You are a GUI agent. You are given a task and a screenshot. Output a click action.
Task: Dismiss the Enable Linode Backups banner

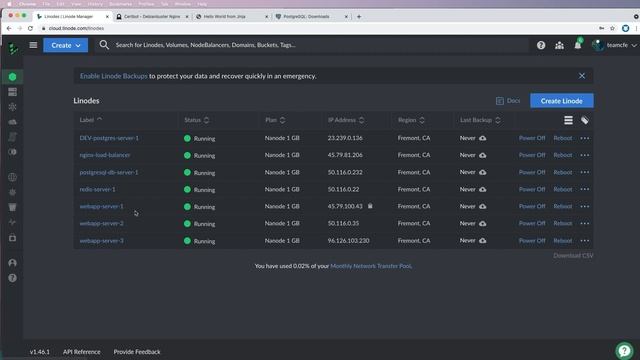[582, 76]
